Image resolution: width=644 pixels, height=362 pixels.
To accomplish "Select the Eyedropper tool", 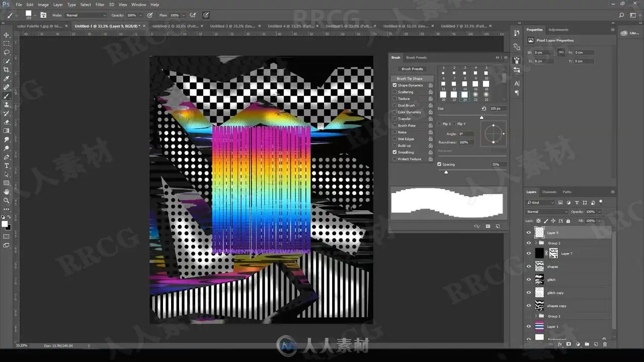I will 7,78.
